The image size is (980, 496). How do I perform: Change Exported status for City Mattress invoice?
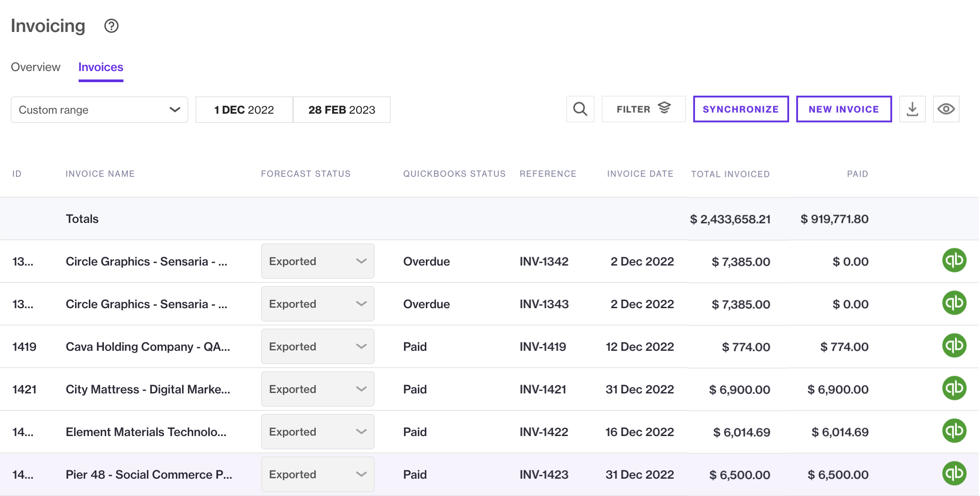pyautogui.click(x=317, y=389)
